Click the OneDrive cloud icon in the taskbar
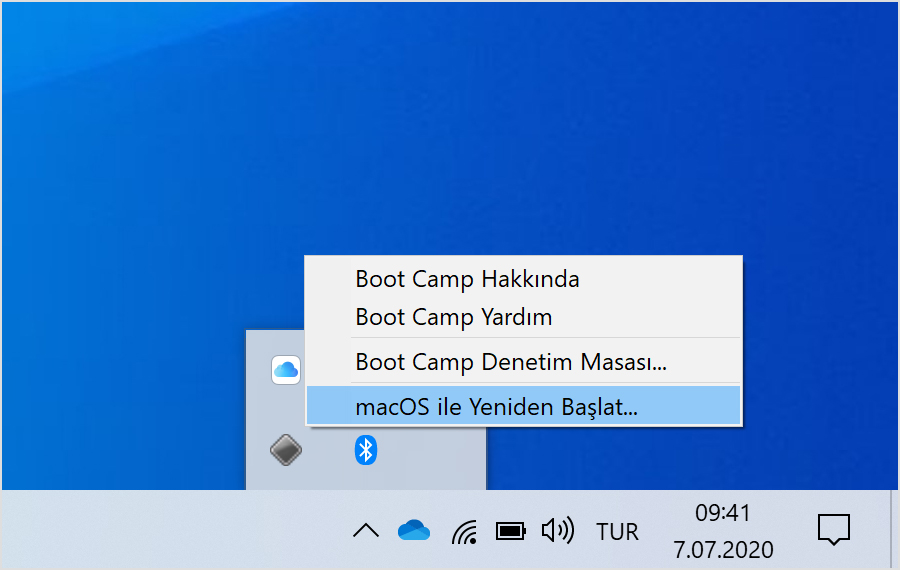The height and width of the screenshot is (570, 900). pos(413,530)
